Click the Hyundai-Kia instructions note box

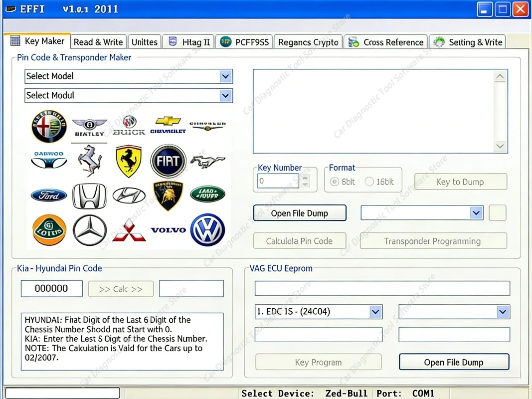click(x=122, y=341)
